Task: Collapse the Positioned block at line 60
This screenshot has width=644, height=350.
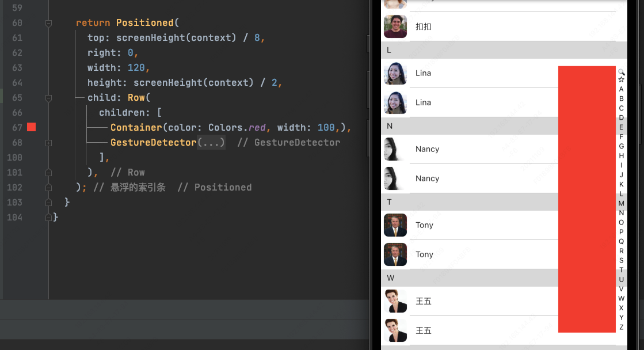Action: pyautogui.click(x=48, y=23)
